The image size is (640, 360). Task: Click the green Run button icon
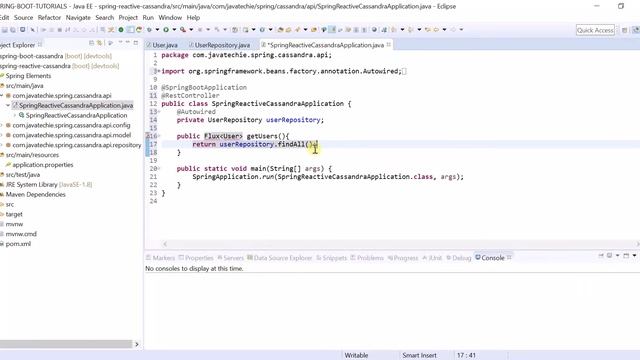tap(166, 30)
